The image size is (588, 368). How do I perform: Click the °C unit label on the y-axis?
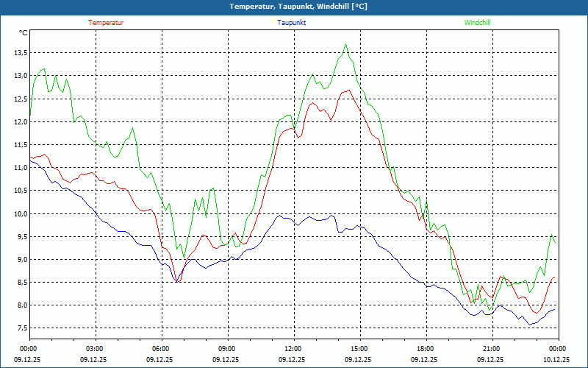(x=24, y=32)
